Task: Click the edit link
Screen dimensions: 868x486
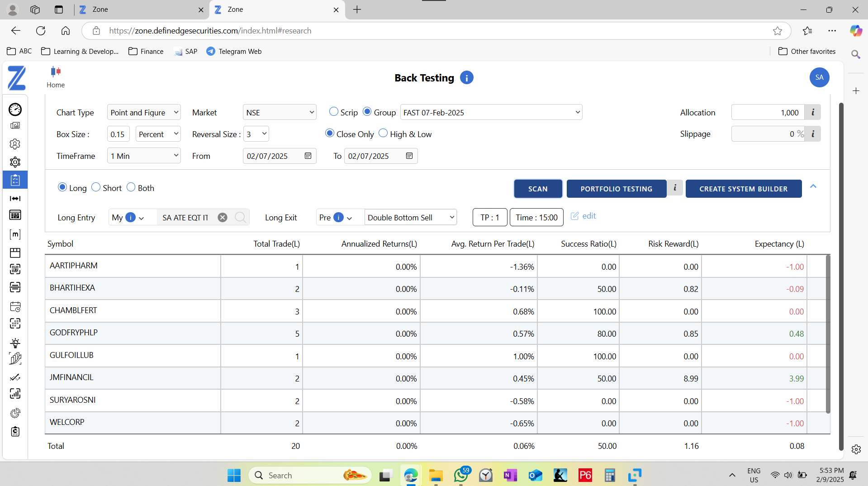Action: (583, 216)
